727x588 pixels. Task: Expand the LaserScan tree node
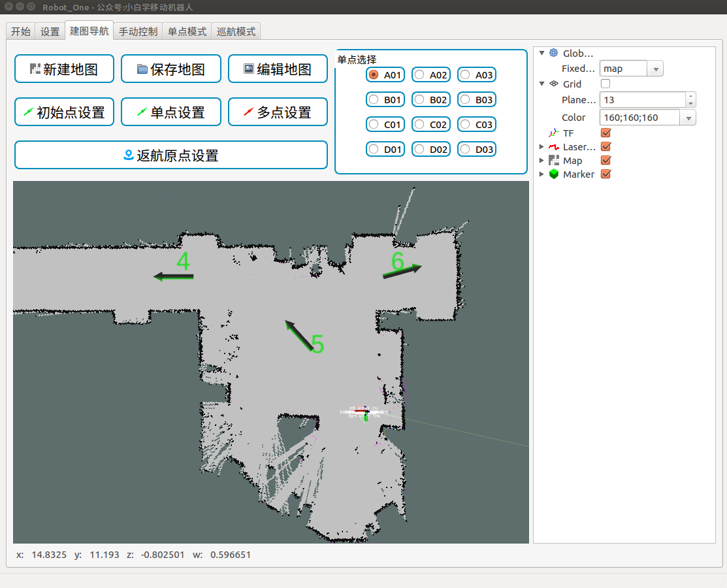[x=541, y=146]
